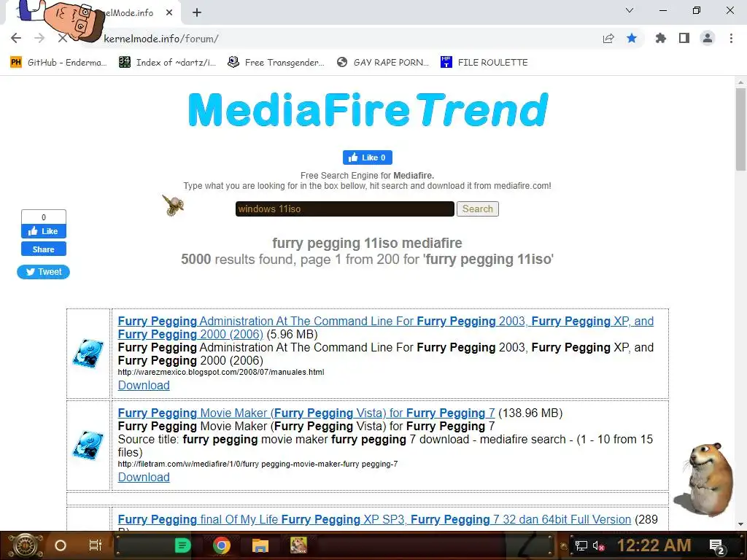Click the blue bookmark star
The height and width of the screenshot is (560, 747).
[632, 38]
